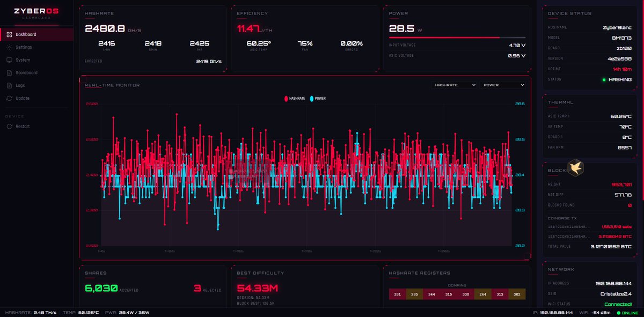Click domain register cell 302
This screenshot has width=644, height=317.
pos(517,294)
